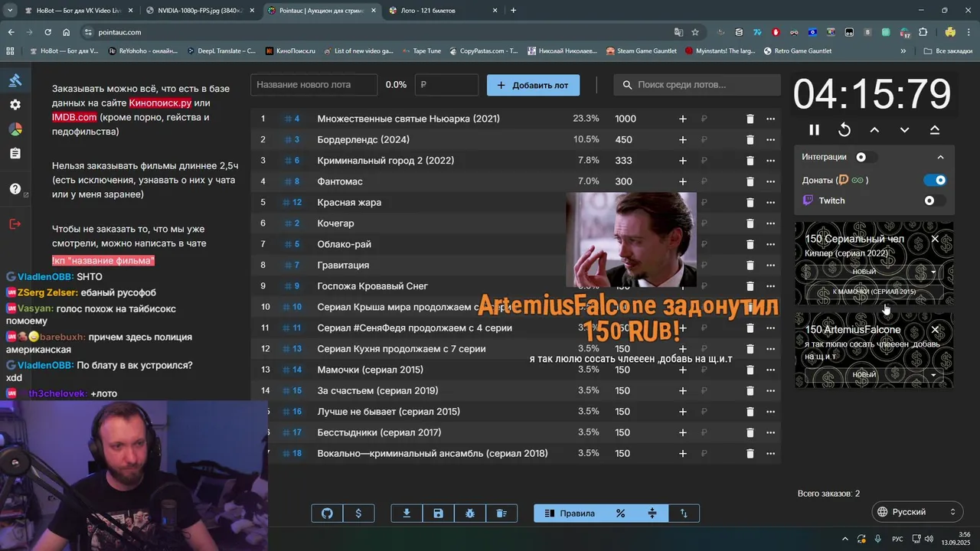The width and height of the screenshot is (980, 551).
Task: Click the dollar sign button
Action: [x=358, y=514]
